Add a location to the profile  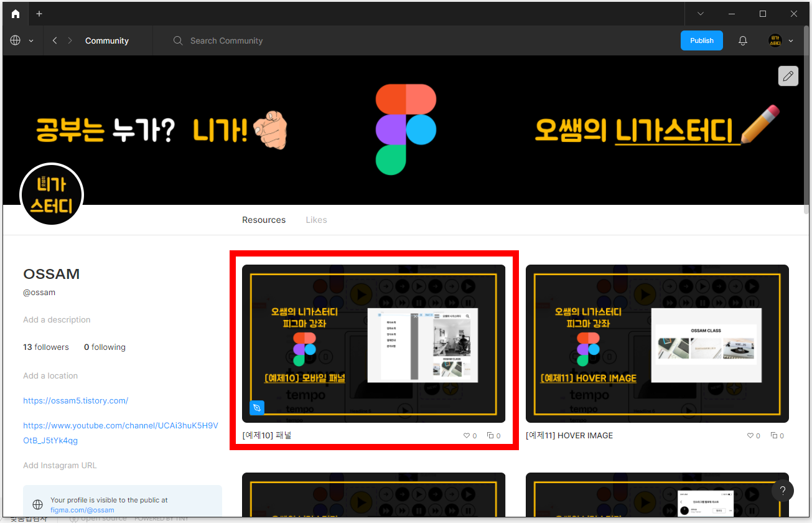(50, 375)
